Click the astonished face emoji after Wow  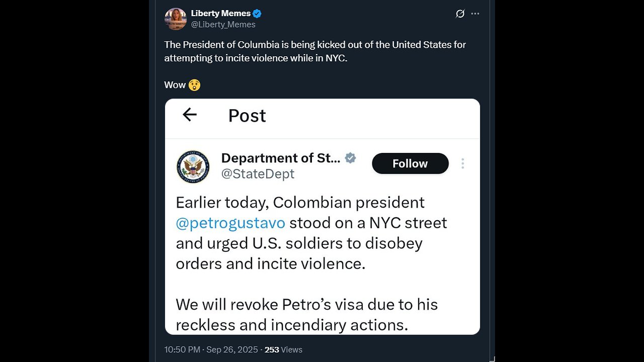195,85
